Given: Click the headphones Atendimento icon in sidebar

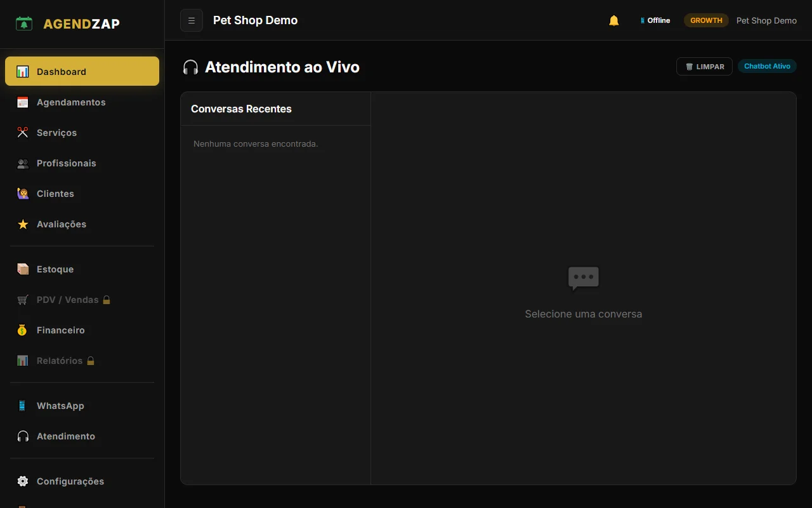Looking at the screenshot, I should click(23, 436).
